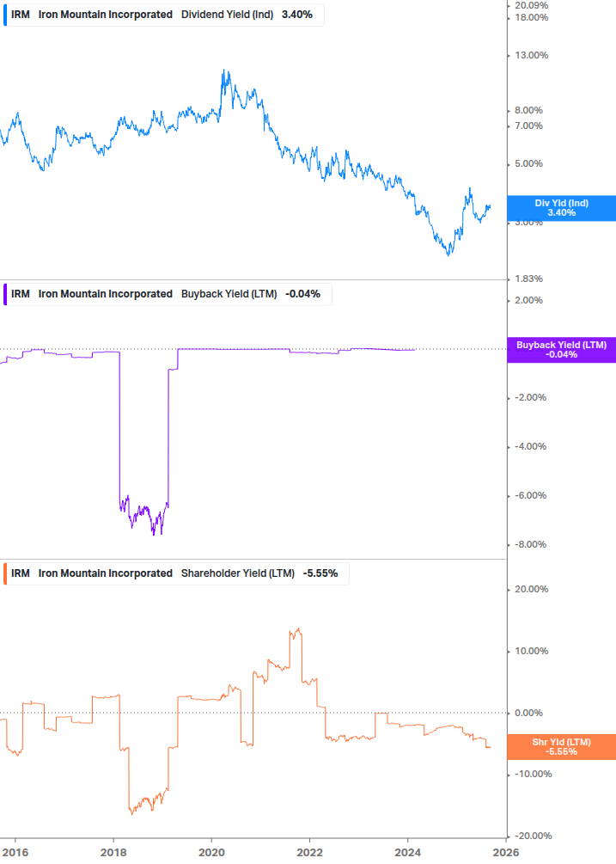Click the 10.00% shareholder yield axis value
This screenshot has width=616, height=864.
tap(531, 652)
